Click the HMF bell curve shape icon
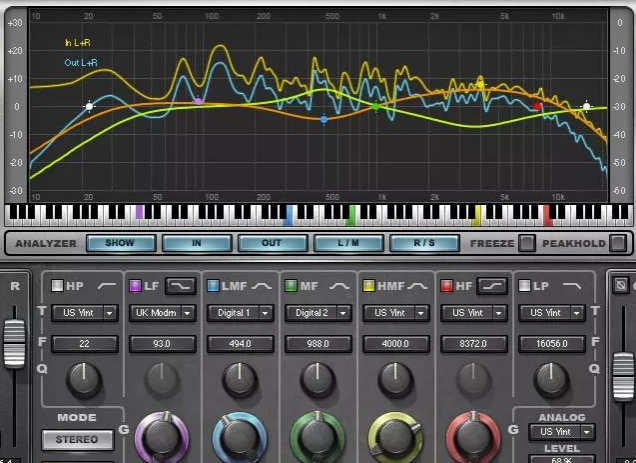This screenshot has height=463, width=636. tap(417, 286)
